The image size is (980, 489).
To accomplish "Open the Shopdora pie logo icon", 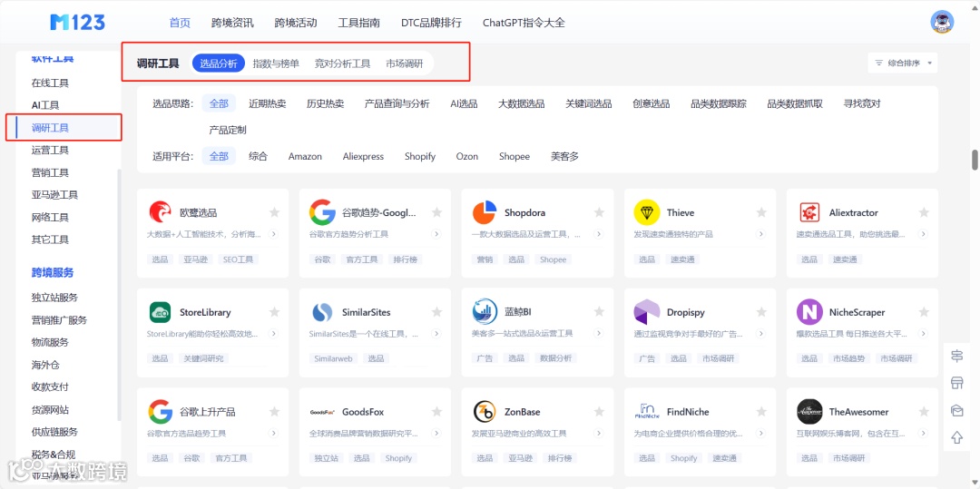I will [485, 212].
